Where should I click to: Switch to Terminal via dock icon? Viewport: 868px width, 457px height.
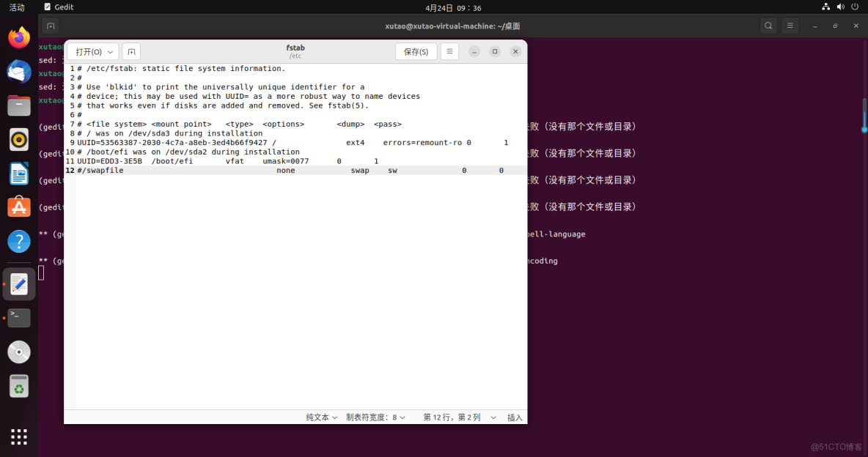pyautogui.click(x=19, y=318)
